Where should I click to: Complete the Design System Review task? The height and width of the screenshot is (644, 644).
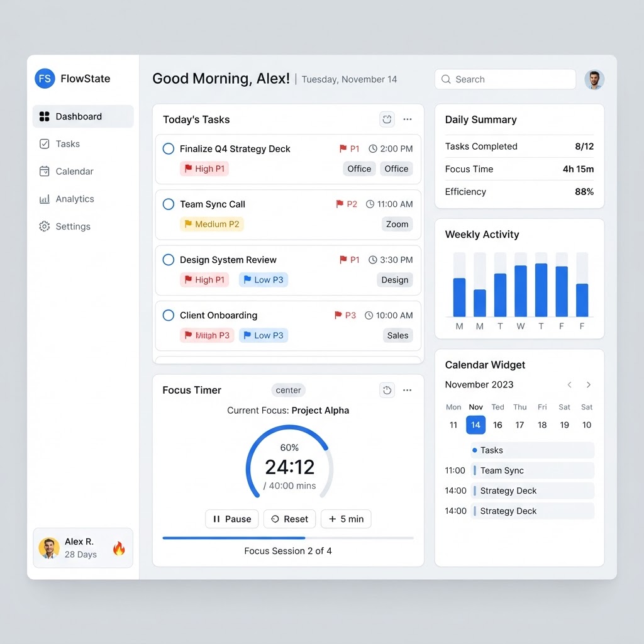click(x=169, y=260)
